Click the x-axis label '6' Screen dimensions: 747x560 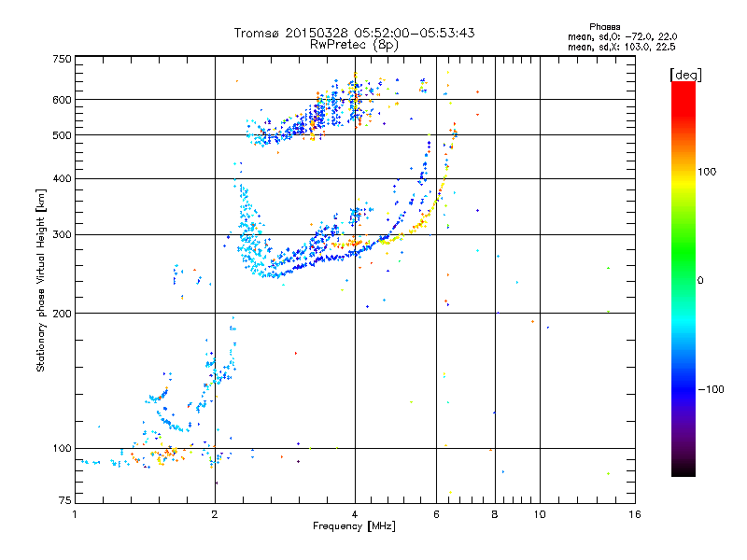(436, 514)
